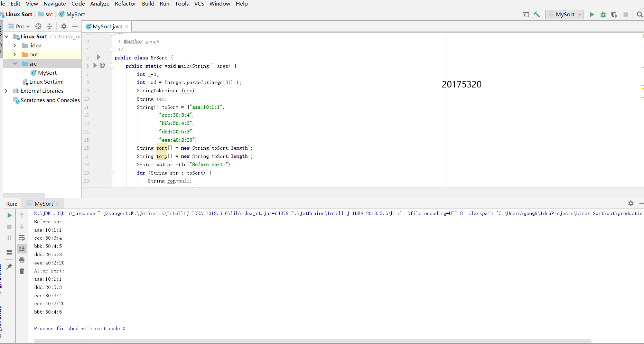Select Linux Sort.iml file
This screenshot has width=644, height=344.
pos(43,82)
